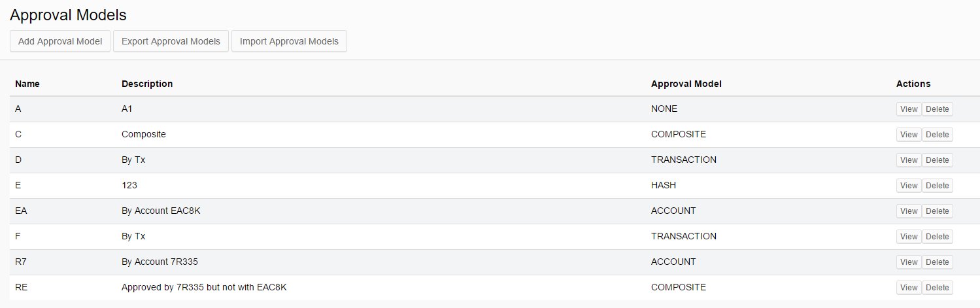Image resolution: width=980 pixels, height=308 pixels.
Task: View the RE composite model
Action: pos(909,288)
